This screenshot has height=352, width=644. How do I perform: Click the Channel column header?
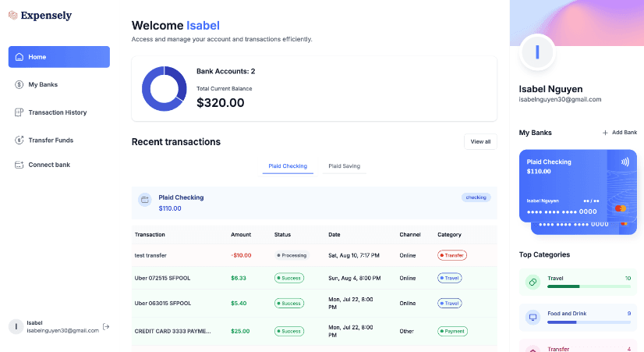pyautogui.click(x=410, y=234)
